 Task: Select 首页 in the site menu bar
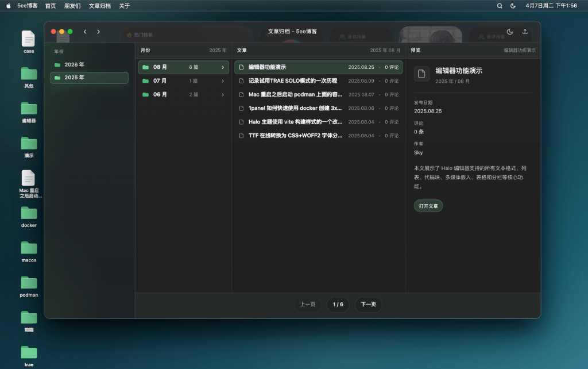pyautogui.click(x=49, y=6)
